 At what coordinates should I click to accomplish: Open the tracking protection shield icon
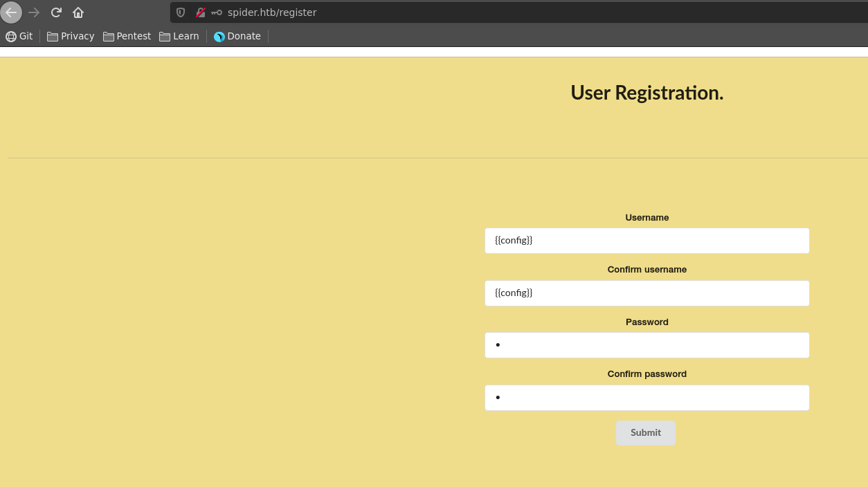coord(181,12)
